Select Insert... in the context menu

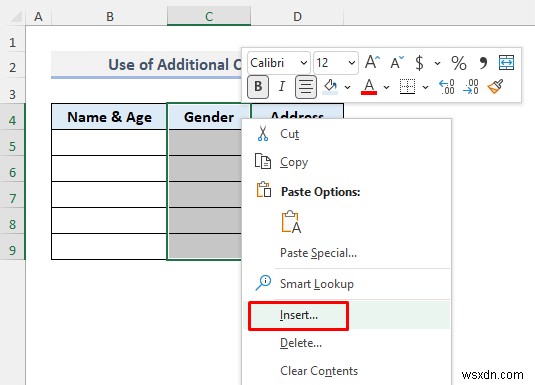tap(347, 315)
